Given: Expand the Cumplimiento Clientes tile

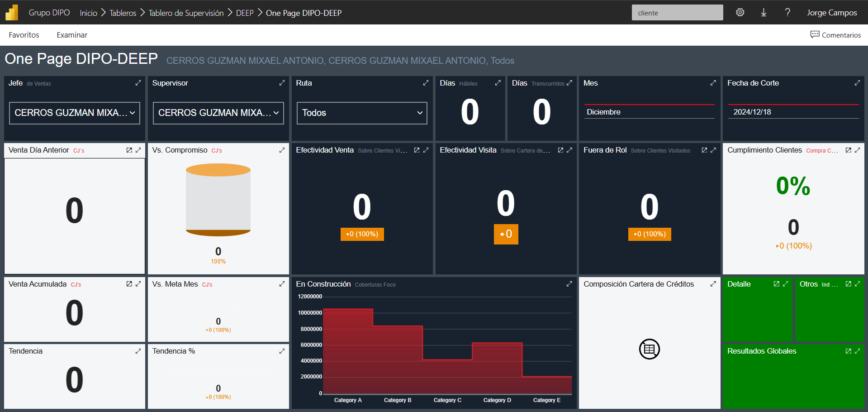Looking at the screenshot, I should [x=857, y=150].
